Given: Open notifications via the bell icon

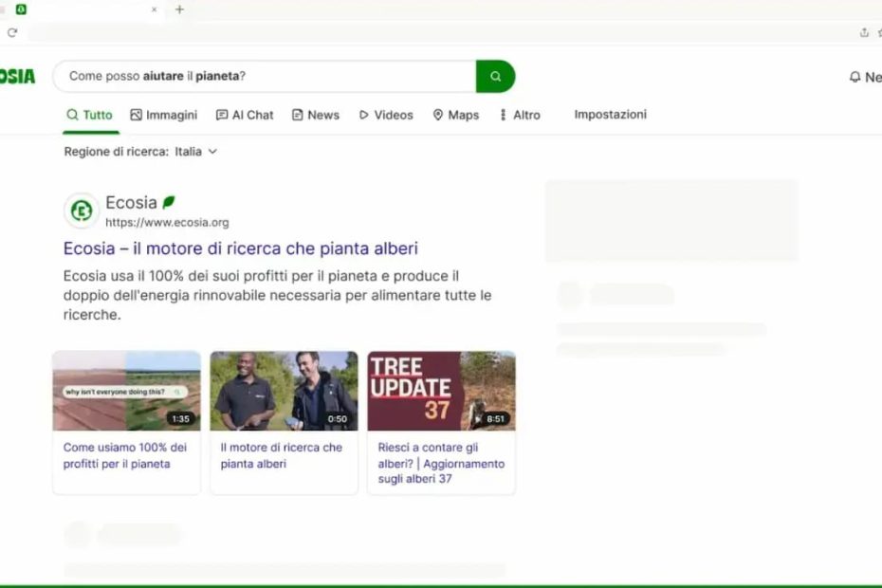Looking at the screenshot, I should click(854, 77).
